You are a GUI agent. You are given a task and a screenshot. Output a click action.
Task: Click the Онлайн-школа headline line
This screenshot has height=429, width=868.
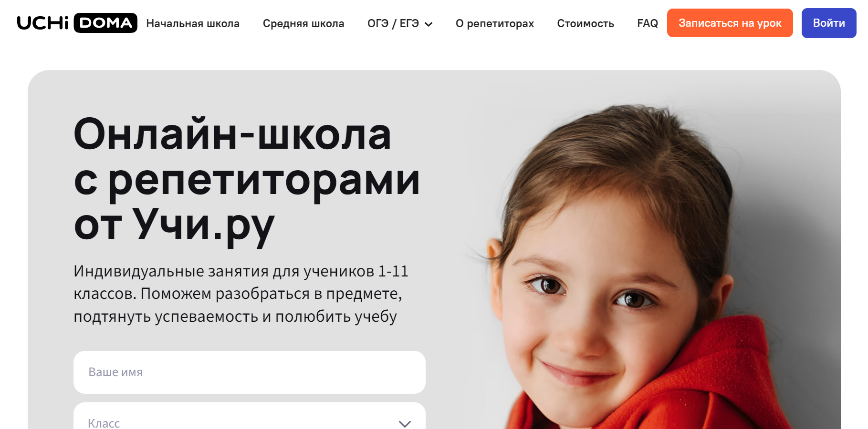[232, 134]
